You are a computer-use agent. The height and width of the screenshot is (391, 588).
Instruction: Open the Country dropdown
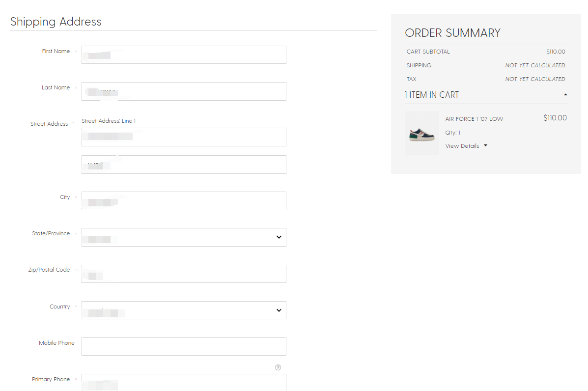[x=184, y=310]
